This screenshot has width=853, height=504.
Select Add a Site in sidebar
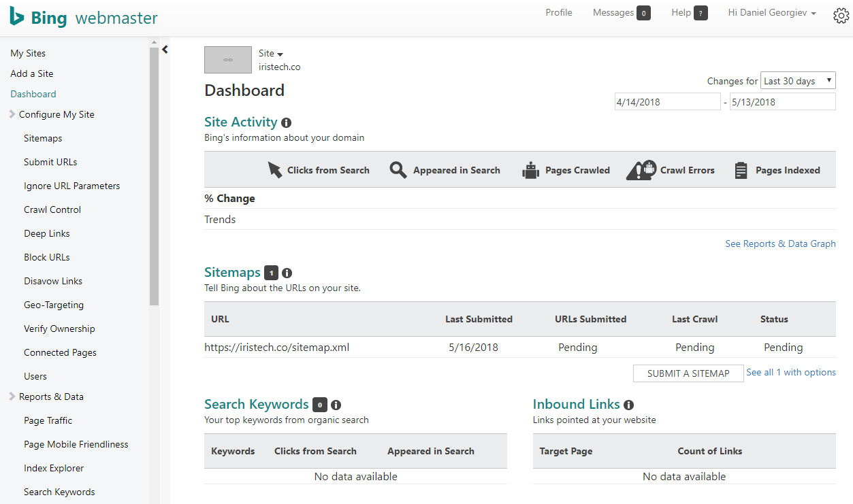(32, 73)
